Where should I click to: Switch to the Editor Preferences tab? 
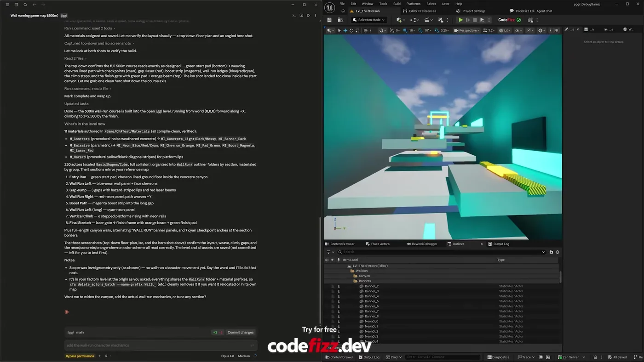pos(419,11)
